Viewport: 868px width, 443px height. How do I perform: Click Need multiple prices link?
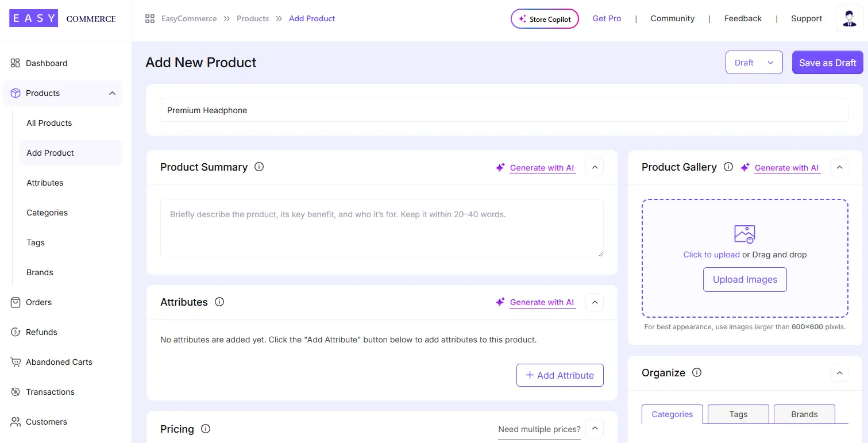click(539, 429)
